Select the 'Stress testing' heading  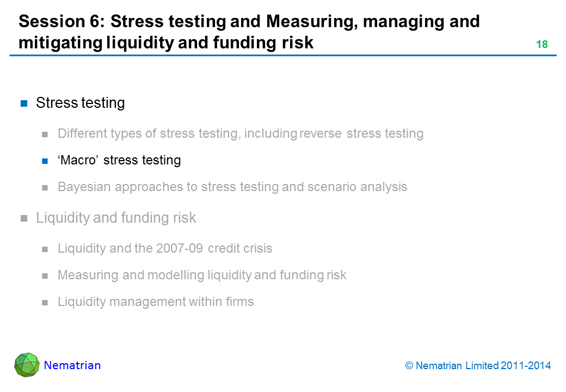click(80, 103)
